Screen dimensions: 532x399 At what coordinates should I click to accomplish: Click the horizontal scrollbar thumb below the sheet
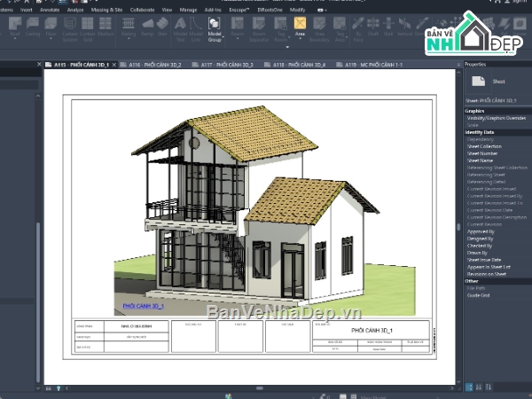(260, 388)
